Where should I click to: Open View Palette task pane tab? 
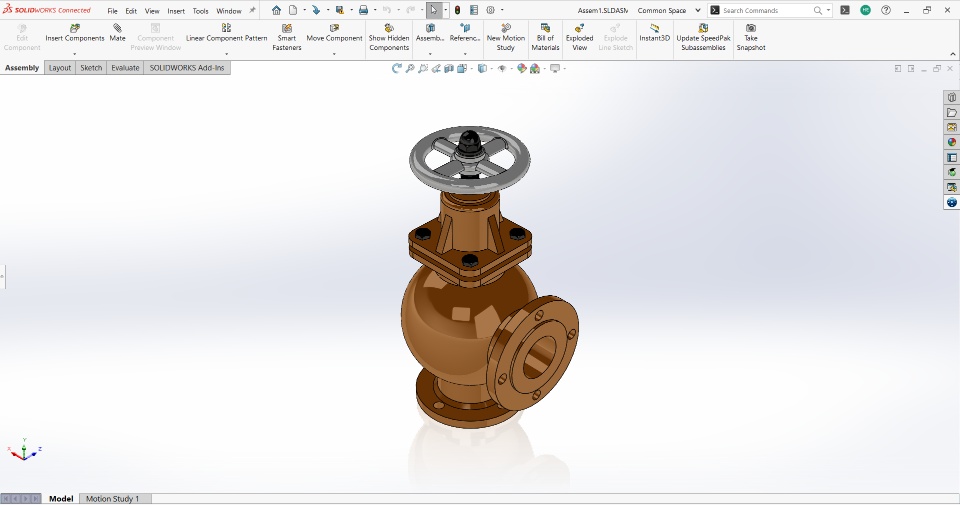click(951, 127)
